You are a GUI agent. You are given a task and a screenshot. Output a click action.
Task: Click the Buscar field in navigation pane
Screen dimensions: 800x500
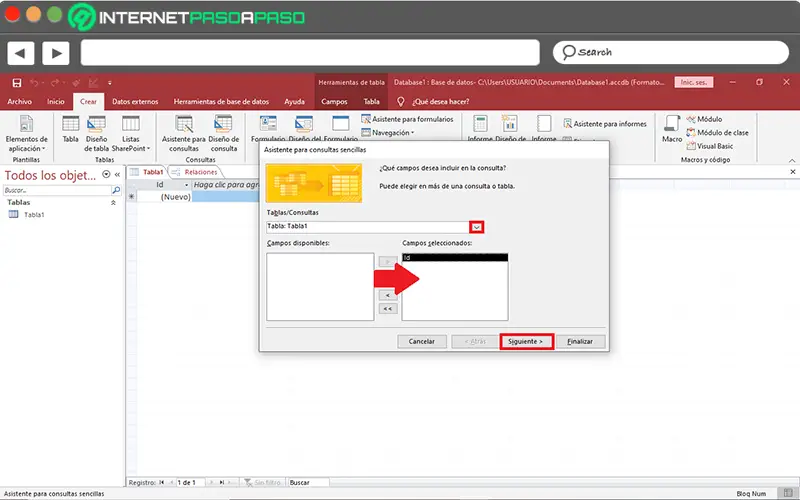[57, 190]
